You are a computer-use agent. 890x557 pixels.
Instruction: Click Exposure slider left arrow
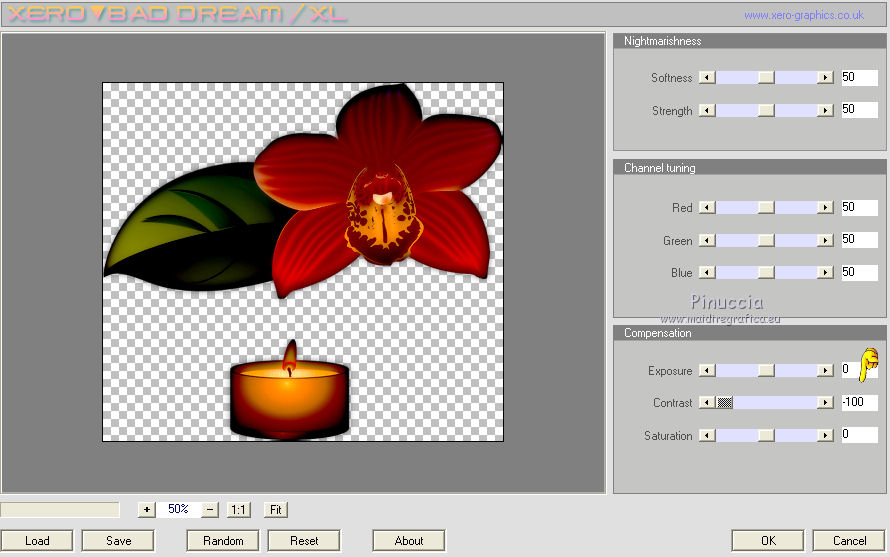pyautogui.click(x=707, y=371)
